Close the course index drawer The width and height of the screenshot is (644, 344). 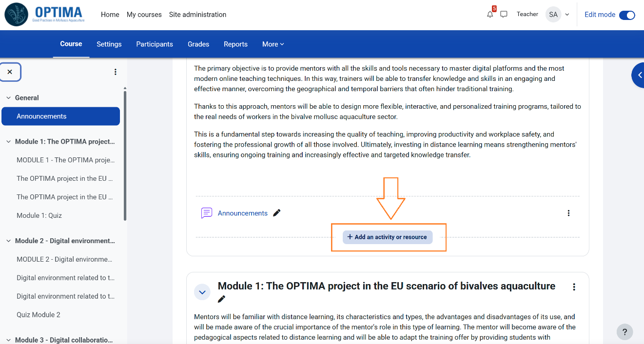coord(10,72)
